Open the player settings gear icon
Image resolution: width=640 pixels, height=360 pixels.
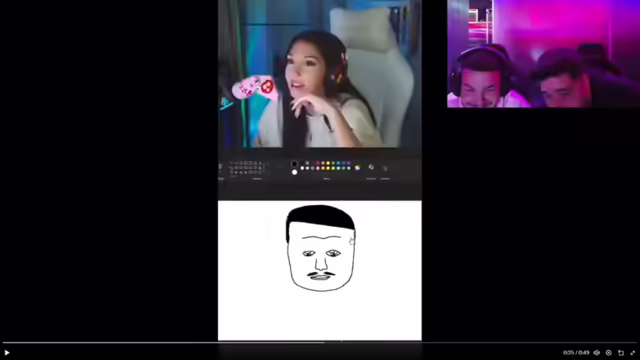[x=609, y=353]
